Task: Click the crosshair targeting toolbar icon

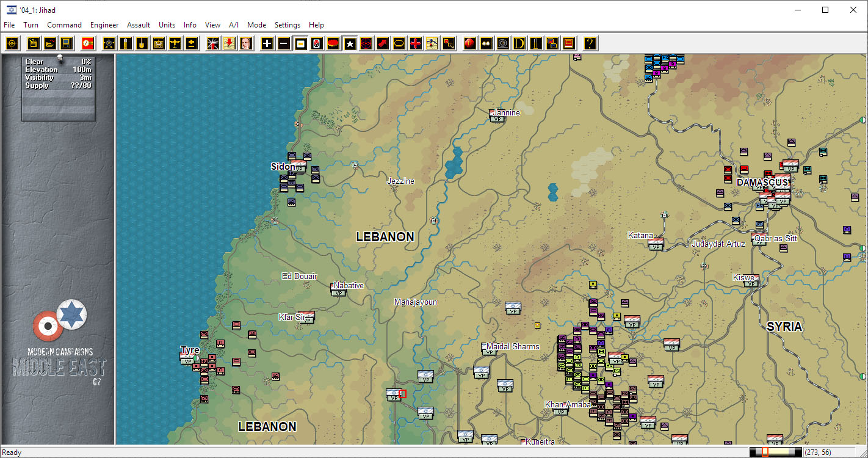Action: [13, 43]
